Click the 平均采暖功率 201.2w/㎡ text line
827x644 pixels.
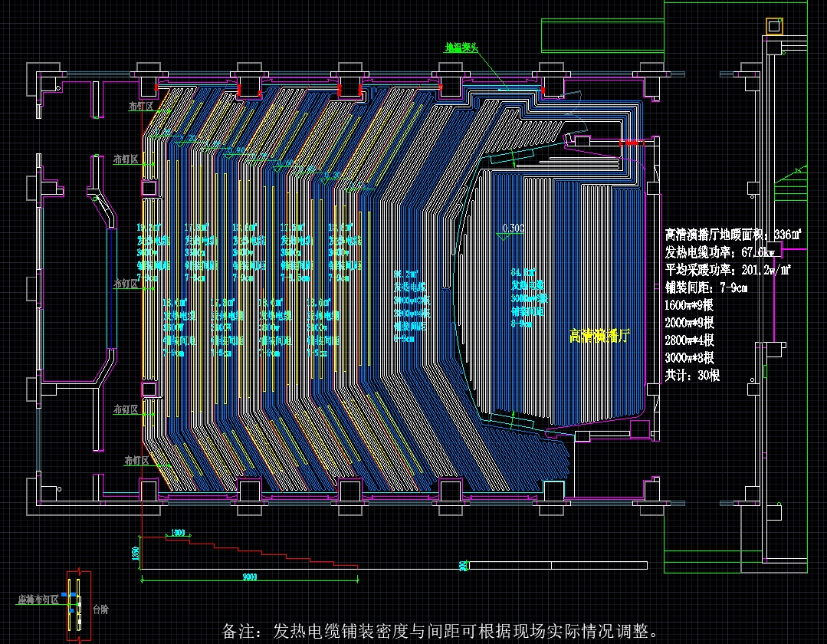pyautogui.click(x=728, y=270)
